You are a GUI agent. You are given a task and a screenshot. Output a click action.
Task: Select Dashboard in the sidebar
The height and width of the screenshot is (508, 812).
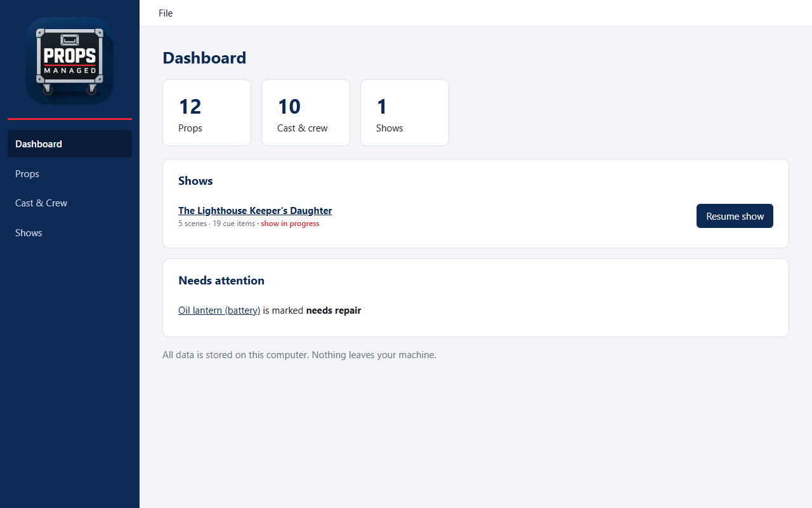(70, 144)
